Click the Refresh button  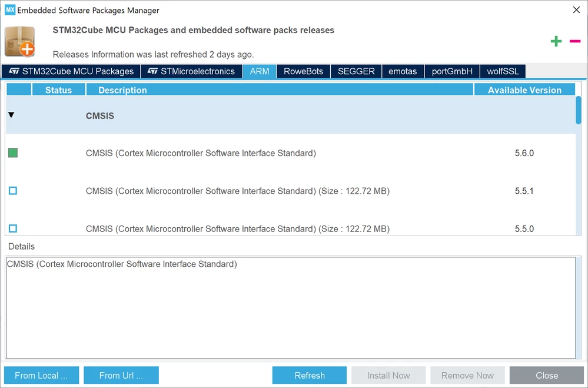pos(310,375)
